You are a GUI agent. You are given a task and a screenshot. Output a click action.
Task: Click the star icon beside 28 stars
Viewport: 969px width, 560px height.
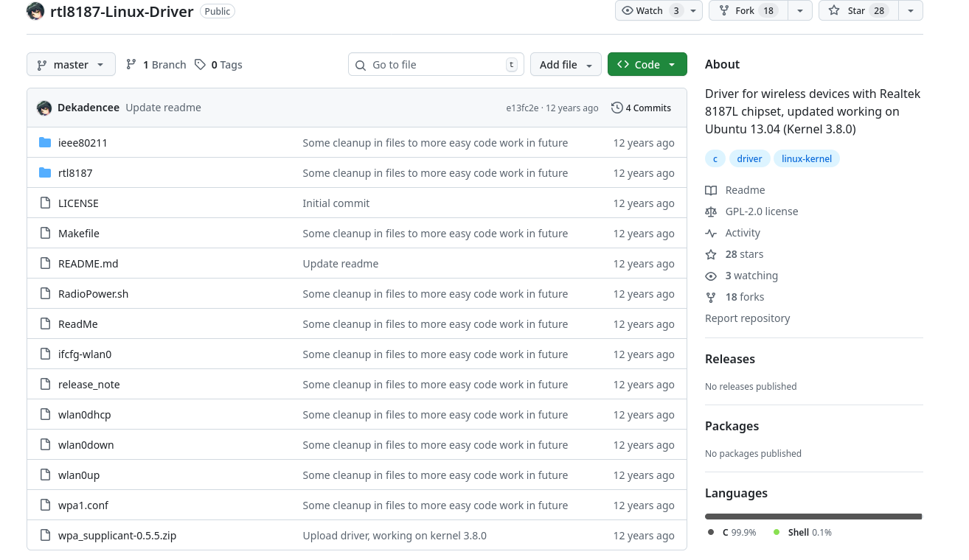(711, 254)
